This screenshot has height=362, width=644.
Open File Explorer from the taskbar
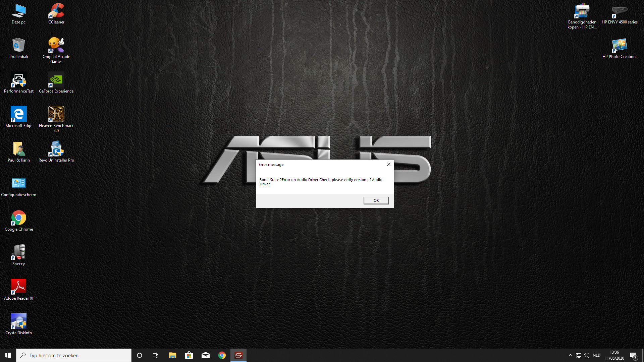172,355
